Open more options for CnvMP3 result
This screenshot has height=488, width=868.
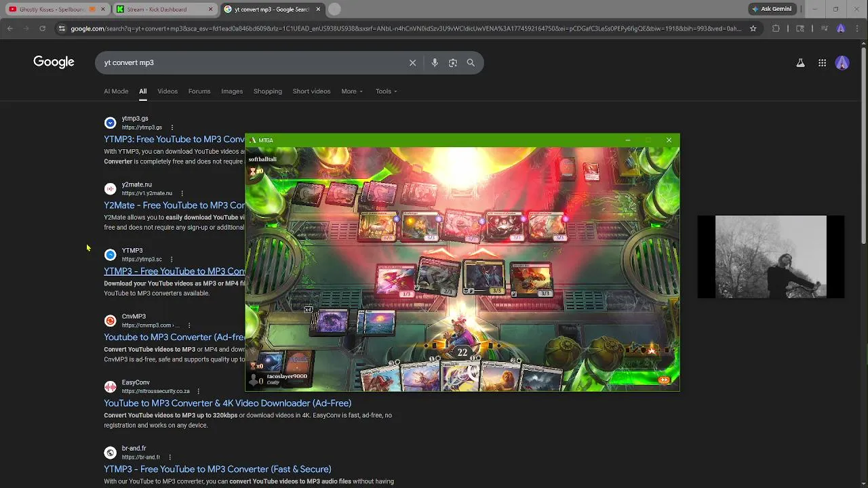point(189,325)
